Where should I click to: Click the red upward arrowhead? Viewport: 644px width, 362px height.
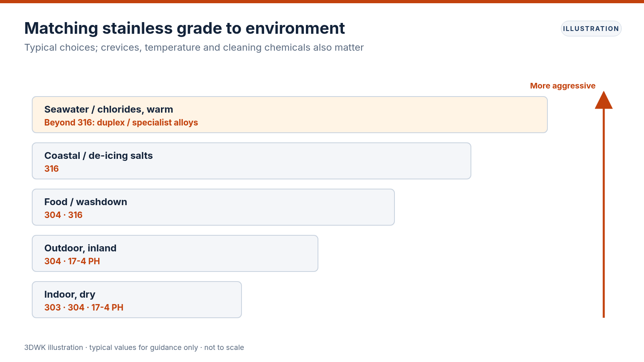click(x=604, y=100)
